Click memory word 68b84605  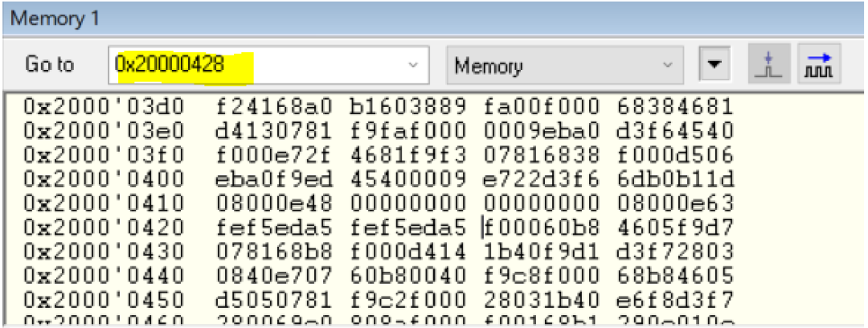[x=676, y=277]
